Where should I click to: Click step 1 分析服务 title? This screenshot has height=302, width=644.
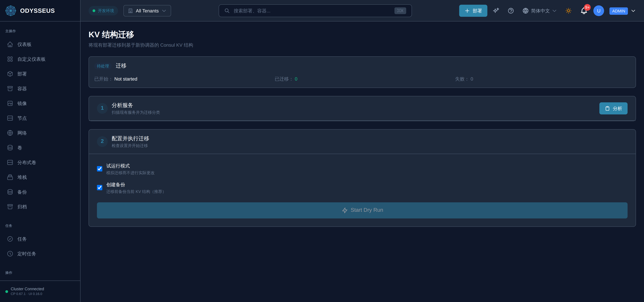pos(122,105)
